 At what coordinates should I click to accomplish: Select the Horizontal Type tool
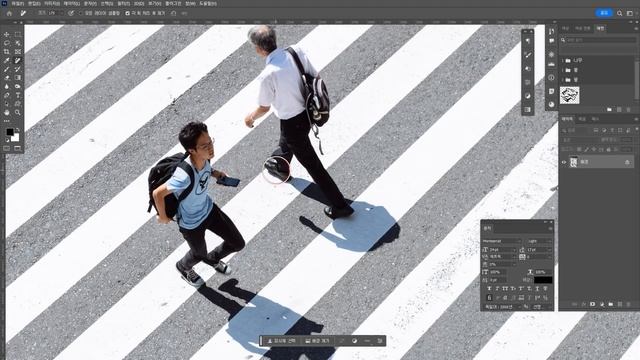tap(18, 95)
